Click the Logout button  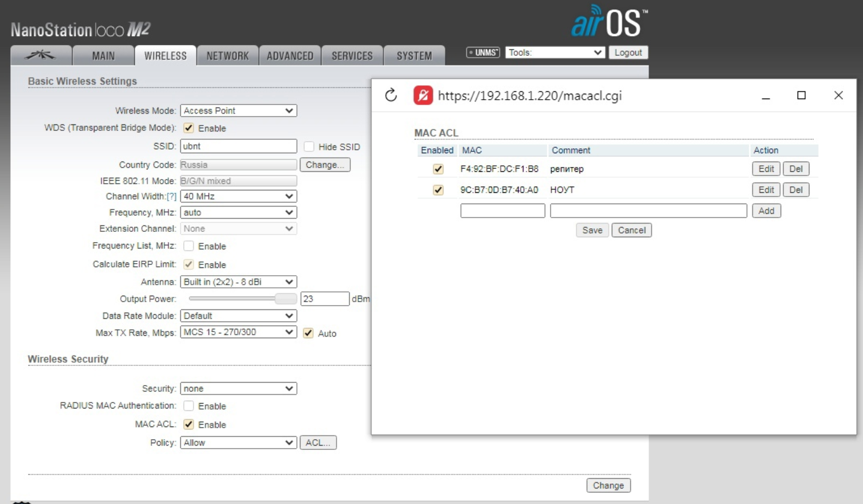629,52
